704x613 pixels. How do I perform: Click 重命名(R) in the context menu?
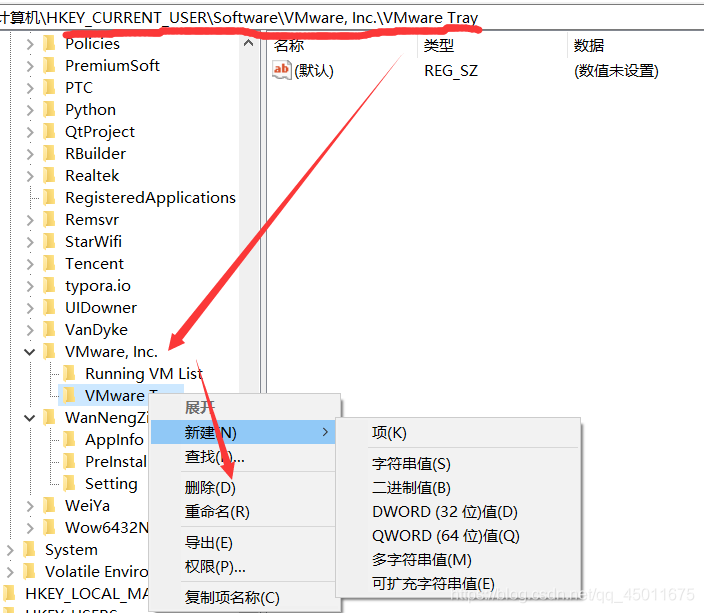pos(217,512)
